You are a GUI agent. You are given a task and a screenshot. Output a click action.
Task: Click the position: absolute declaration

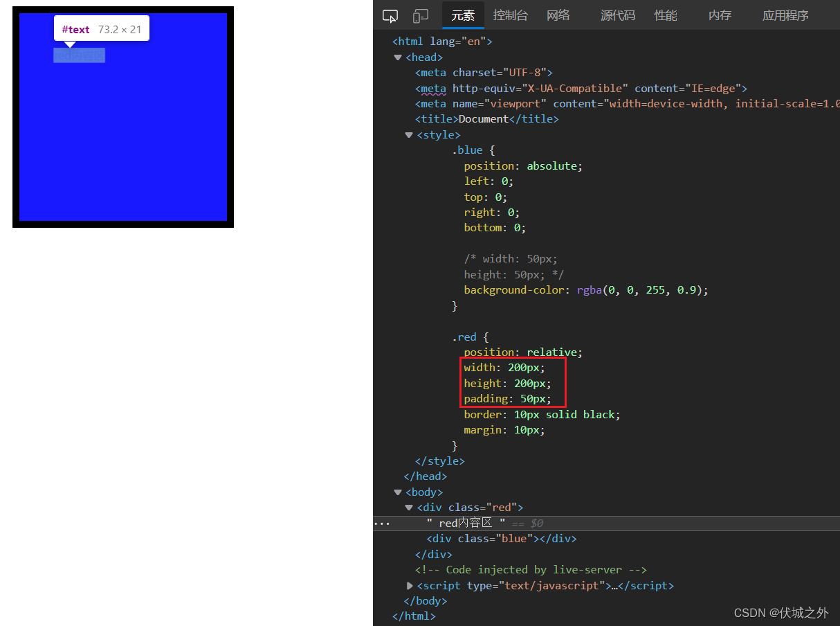pos(524,166)
